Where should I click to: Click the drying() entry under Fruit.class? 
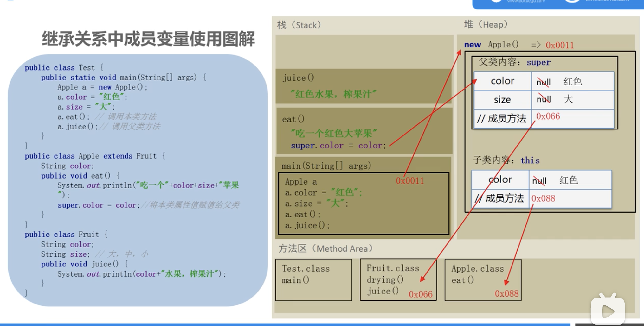(x=385, y=280)
